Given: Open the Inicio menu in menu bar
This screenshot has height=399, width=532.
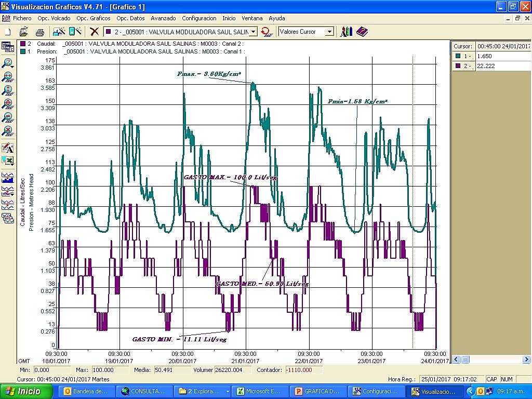Looking at the screenshot, I should [x=229, y=18].
